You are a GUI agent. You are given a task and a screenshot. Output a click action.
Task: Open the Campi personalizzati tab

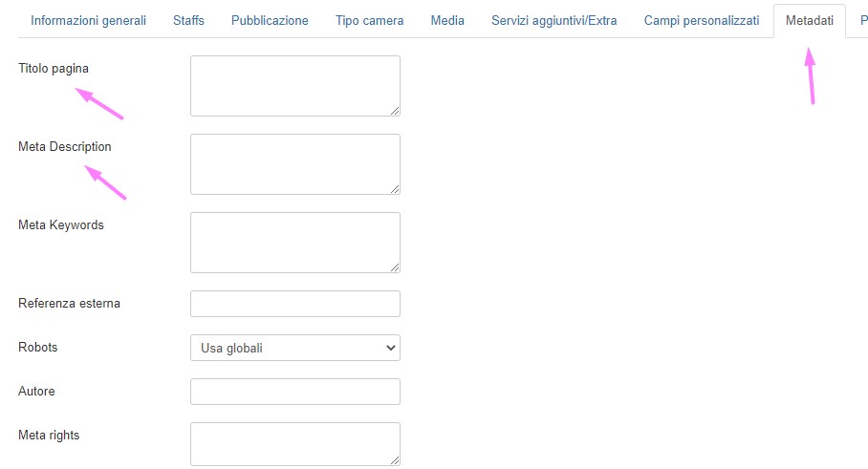(x=701, y=20)
